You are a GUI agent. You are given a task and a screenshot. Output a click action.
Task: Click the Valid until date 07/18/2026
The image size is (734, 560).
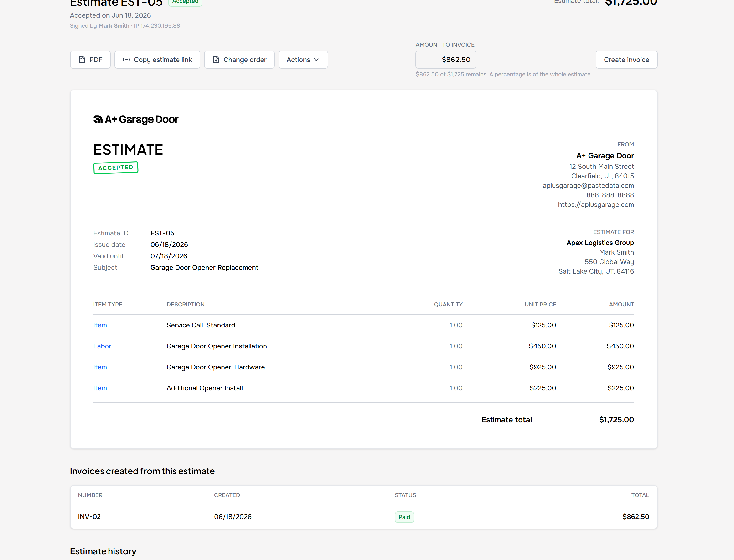click(x=169, y=256)
